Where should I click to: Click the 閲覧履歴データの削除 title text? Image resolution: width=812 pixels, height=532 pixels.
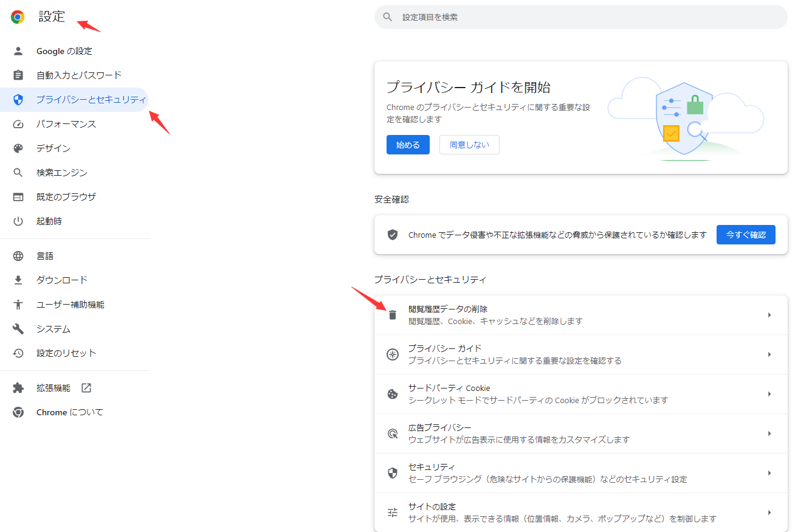tap(448, 309)
